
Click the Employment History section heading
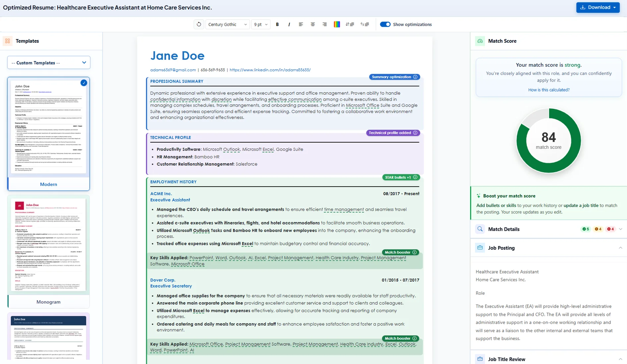coord(173,182)
